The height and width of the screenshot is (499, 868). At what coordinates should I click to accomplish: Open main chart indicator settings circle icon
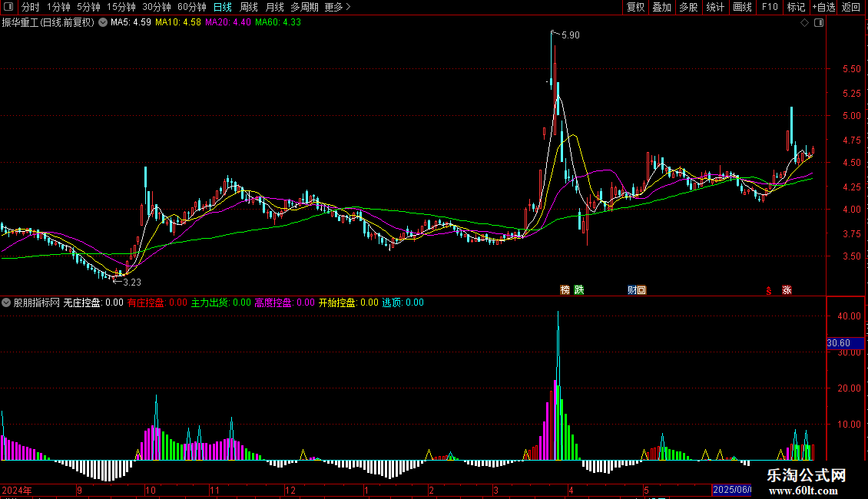[x=103, y=22]
